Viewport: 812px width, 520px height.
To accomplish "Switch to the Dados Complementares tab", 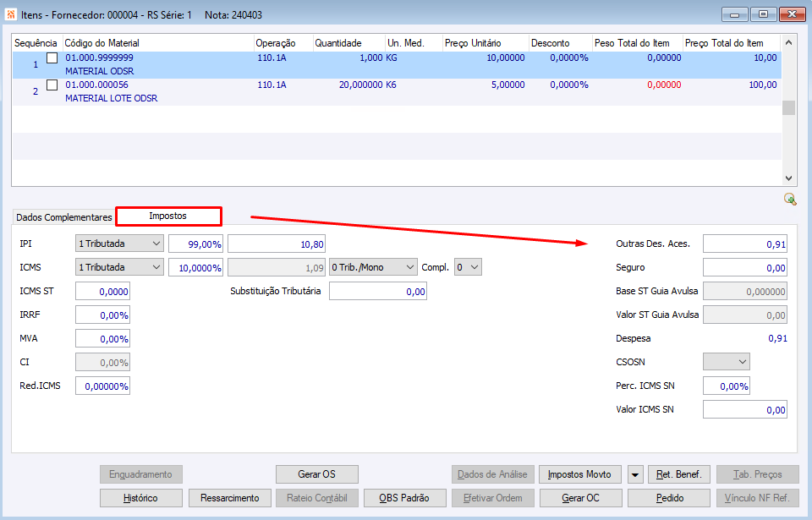I will click(x=64, y=217).
